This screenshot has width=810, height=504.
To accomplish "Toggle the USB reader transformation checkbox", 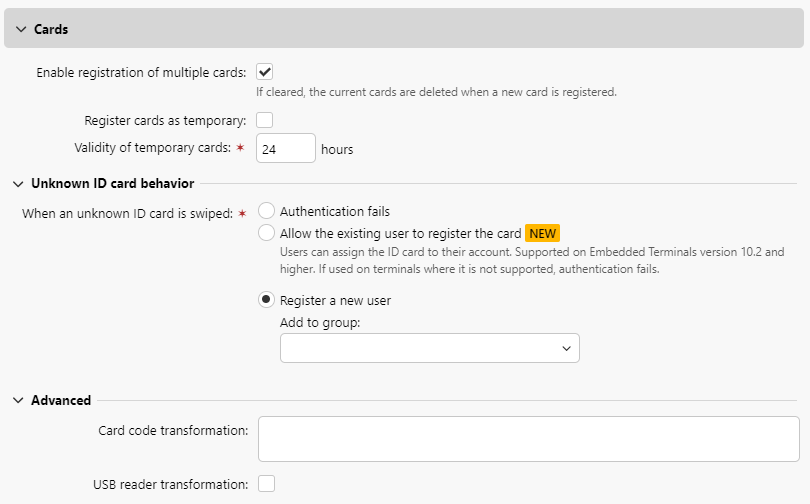I will coord(266,484).
